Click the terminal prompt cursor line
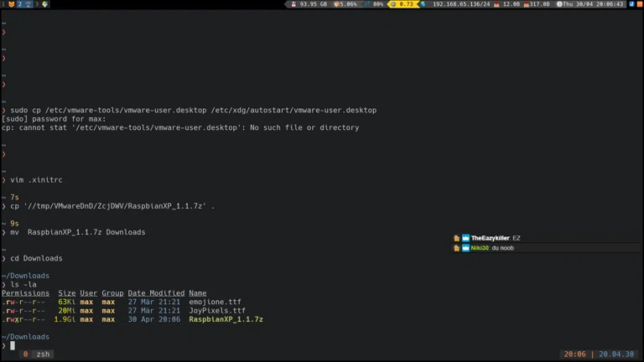Screen dimensions: 644x362 [x=13, y=345]
